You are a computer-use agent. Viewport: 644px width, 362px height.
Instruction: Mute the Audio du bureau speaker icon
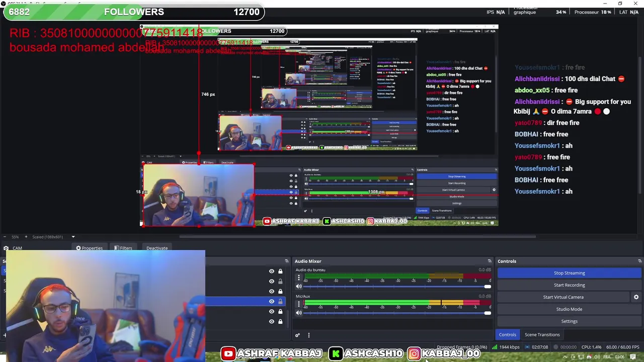(x=299, y=287)
